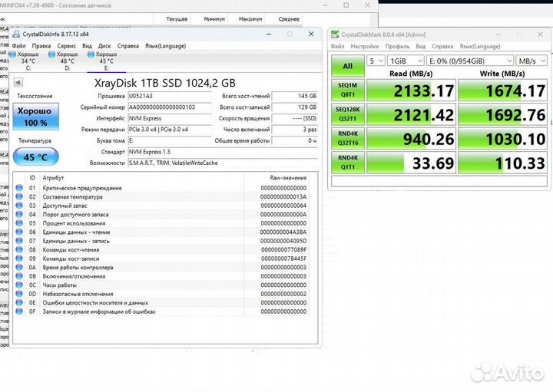
Task: Click the serial number field AA00000000000000103
Action: click(169, 107)
